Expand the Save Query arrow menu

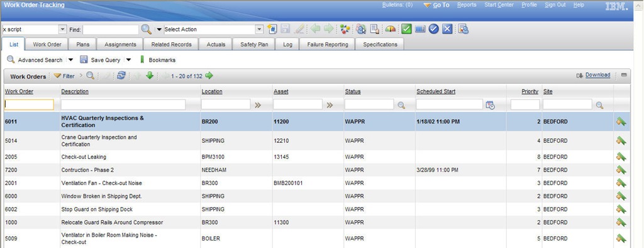click(x=128, y=60)
